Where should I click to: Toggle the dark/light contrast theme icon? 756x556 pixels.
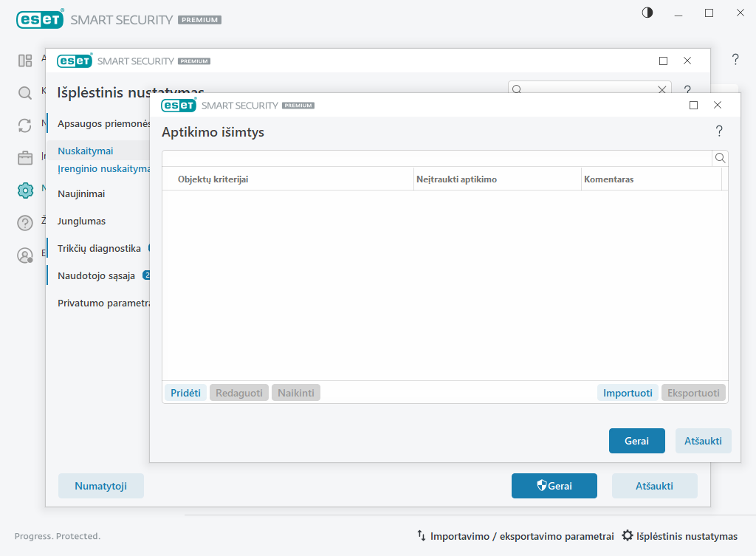pyautogui.click(x=647, y=13)
